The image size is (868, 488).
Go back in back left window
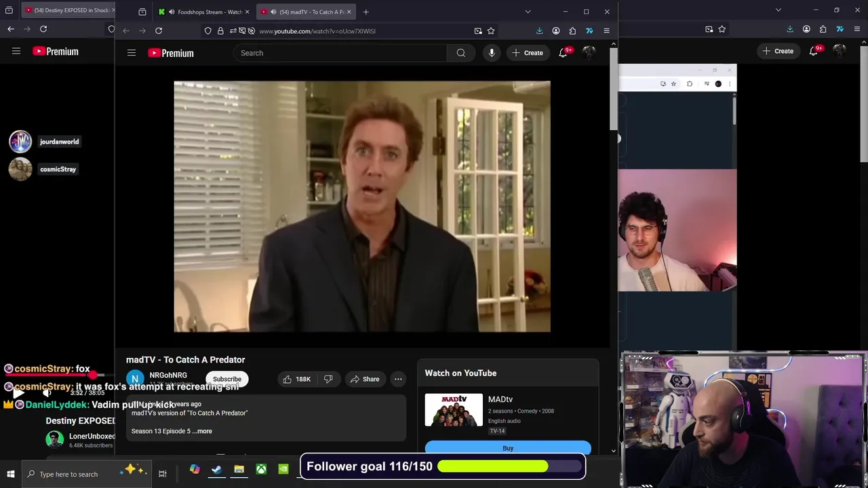11,28
